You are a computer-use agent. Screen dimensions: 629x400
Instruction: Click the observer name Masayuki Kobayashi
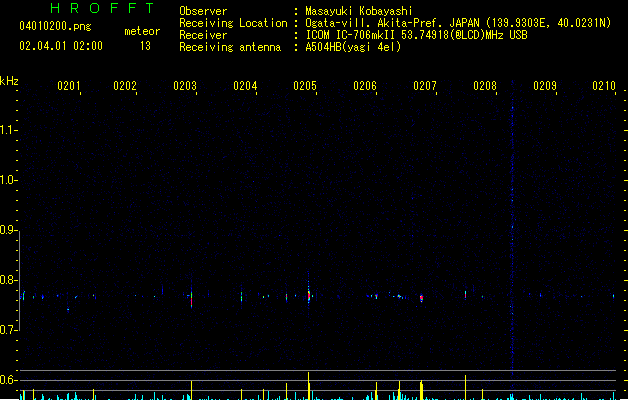click(359, 11)
